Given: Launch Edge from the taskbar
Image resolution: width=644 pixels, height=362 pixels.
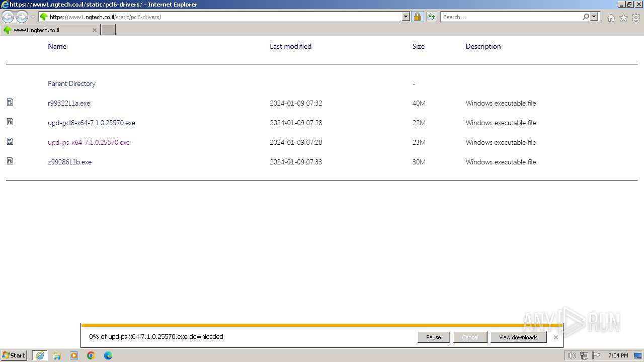Looking at the screenshot, I should click(108, 355).
